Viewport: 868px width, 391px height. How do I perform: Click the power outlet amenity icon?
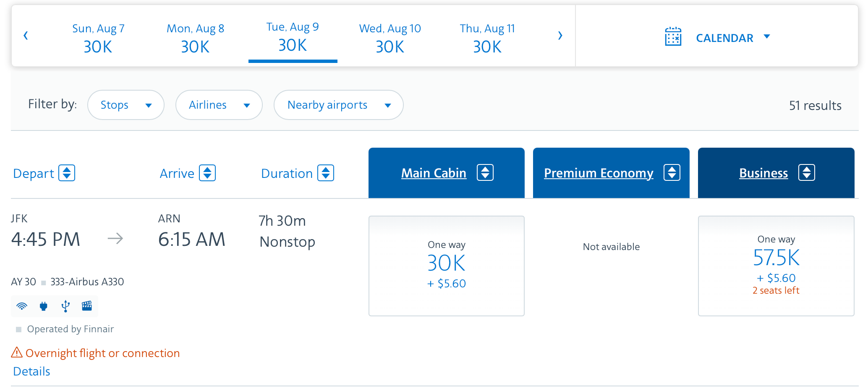pos(44,306)
